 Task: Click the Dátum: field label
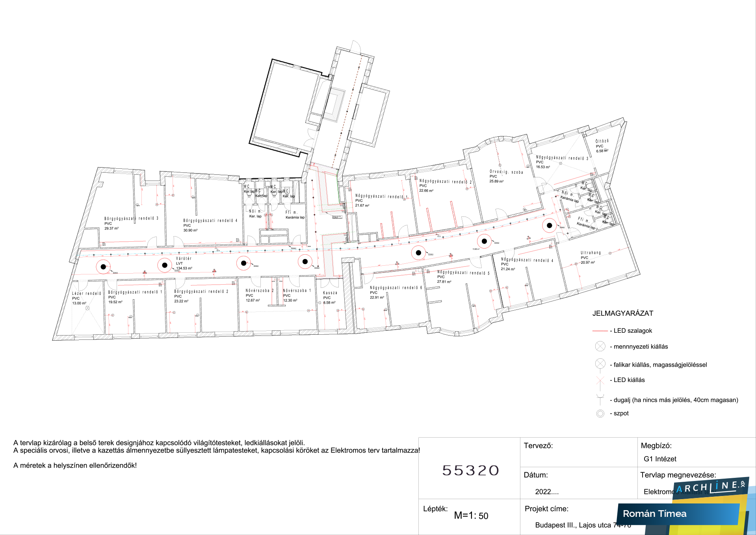coord(535,475)
